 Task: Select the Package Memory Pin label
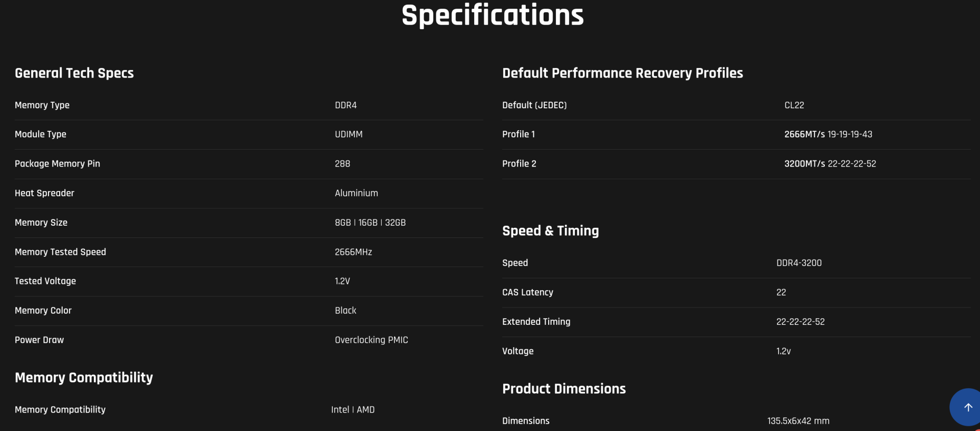click(57, 164)
